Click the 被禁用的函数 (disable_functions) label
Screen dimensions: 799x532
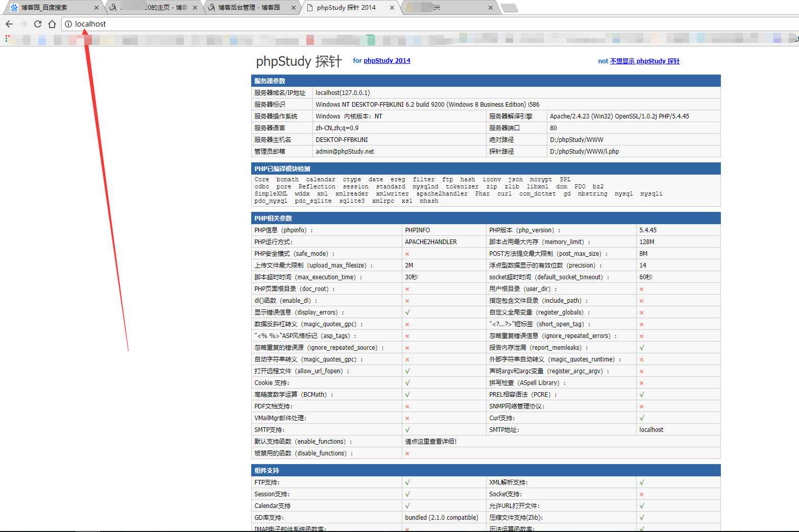click(303, 453)
